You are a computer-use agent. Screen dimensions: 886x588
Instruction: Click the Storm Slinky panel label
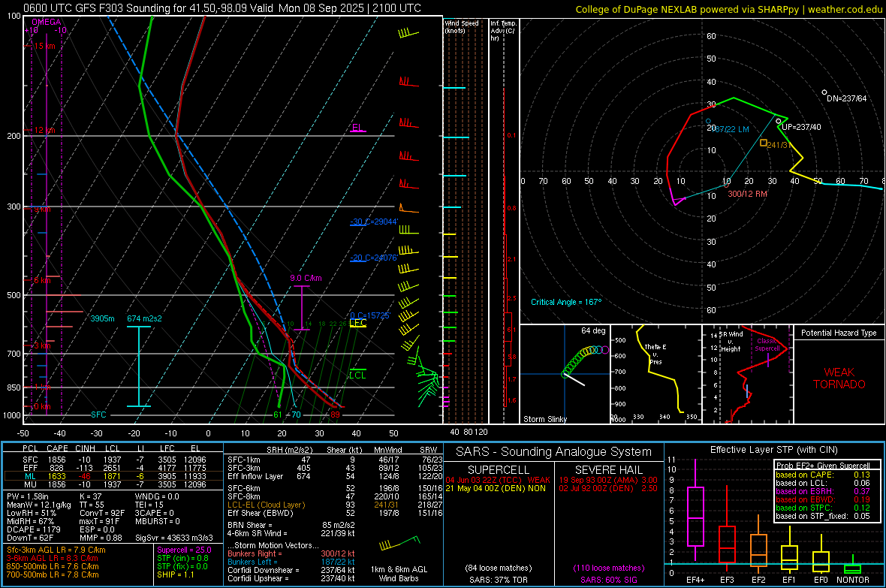click(544, 419)
